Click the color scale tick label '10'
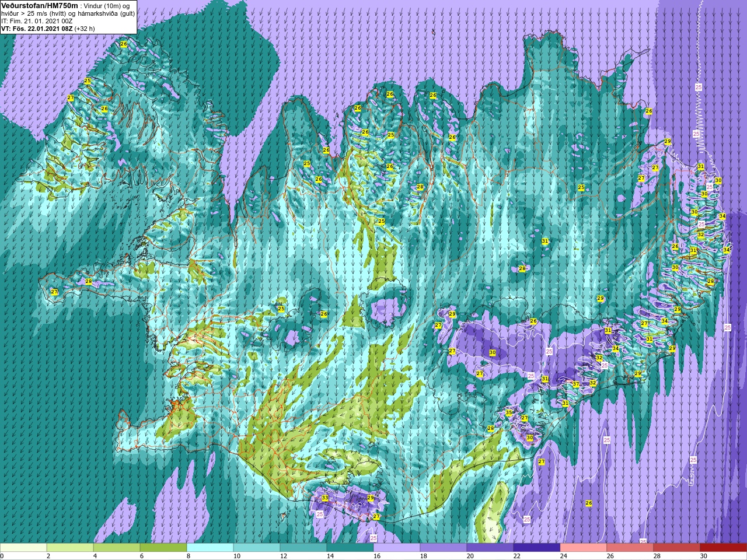This screenshot has width=747, height=560. [237, 556]
